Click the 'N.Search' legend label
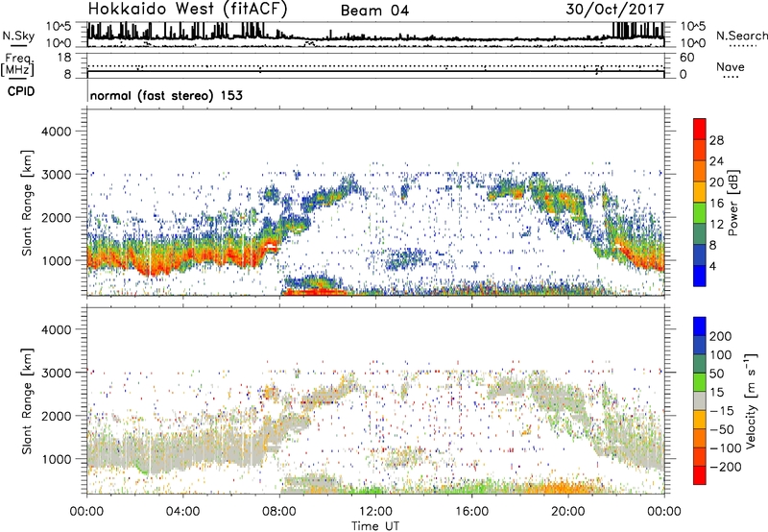This screenshot has height=532, width=768. pos(741,36)
